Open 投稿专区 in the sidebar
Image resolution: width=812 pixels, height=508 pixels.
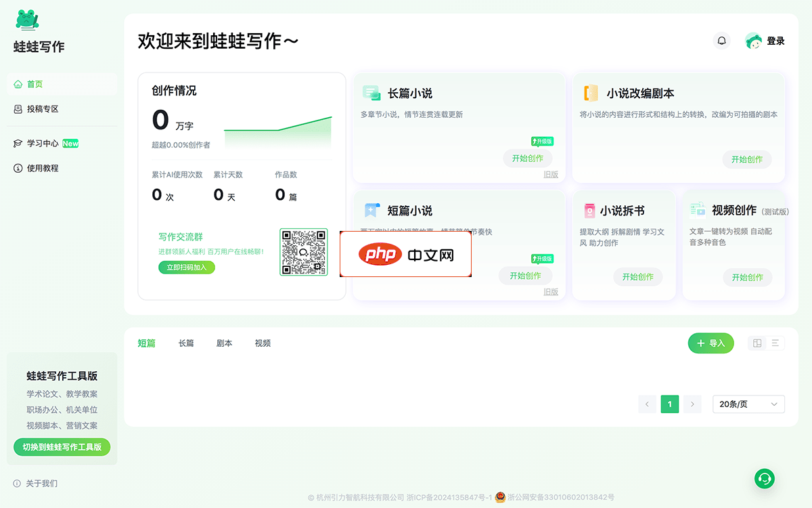coord(62,109)
